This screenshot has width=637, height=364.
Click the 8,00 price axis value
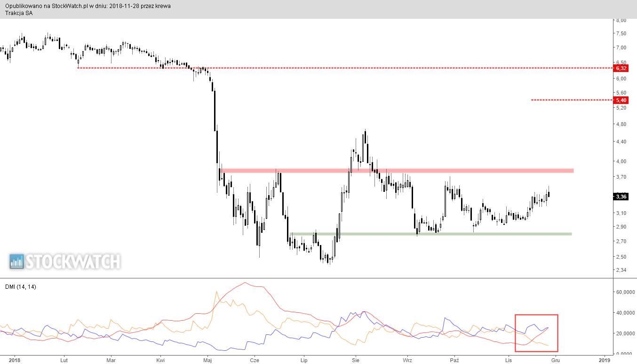pos(621,21)
